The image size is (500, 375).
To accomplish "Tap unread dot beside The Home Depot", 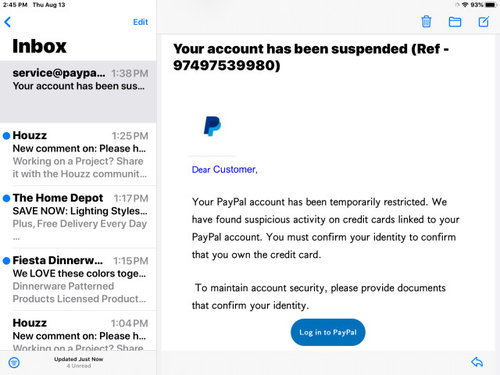I will point(6,198).
